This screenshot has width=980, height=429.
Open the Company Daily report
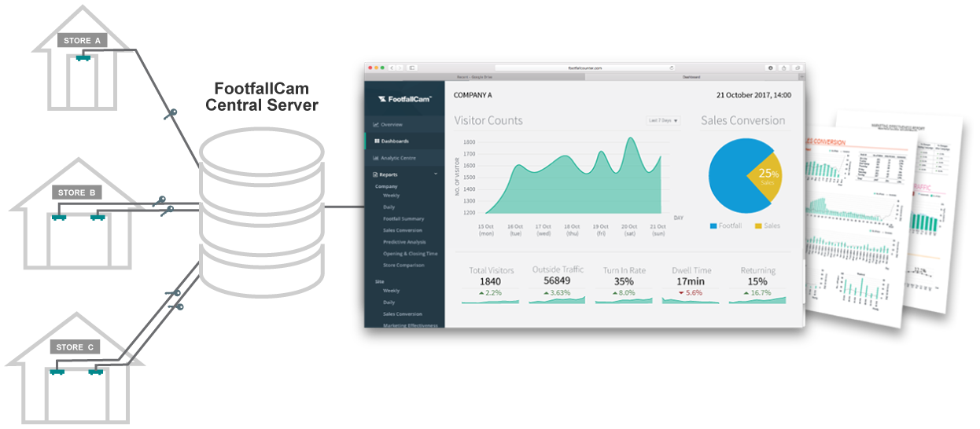(389, 207)
